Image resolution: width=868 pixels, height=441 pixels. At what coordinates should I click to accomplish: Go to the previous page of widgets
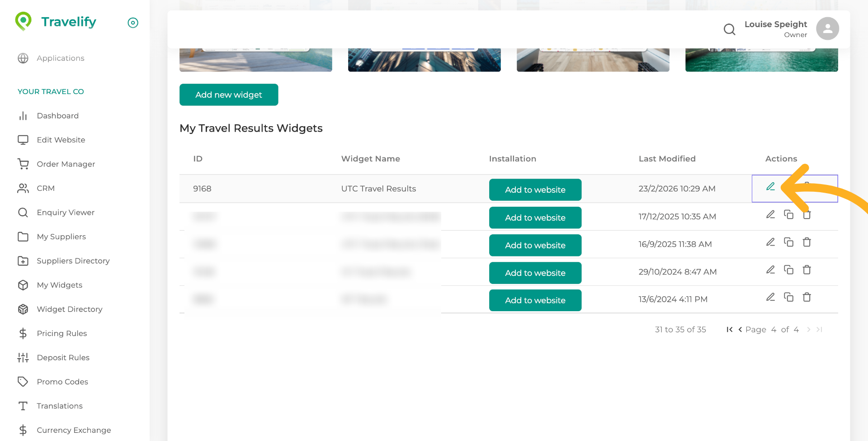coord(740,330)
